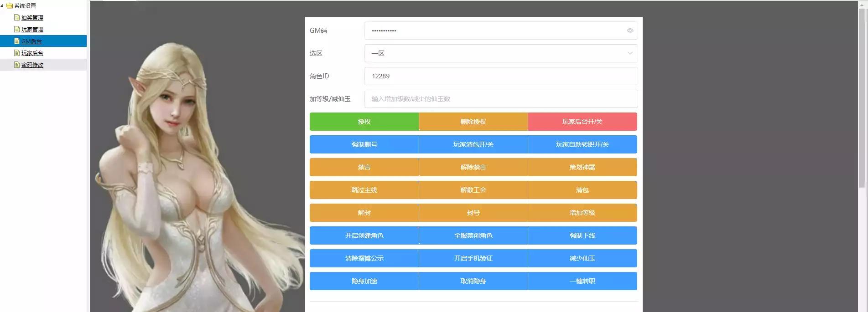Image resolution: width=868 pixels, height=312 pixels.
Task: Click the chevron arrow of the 选区 dropdown
Action: [630, 53]
